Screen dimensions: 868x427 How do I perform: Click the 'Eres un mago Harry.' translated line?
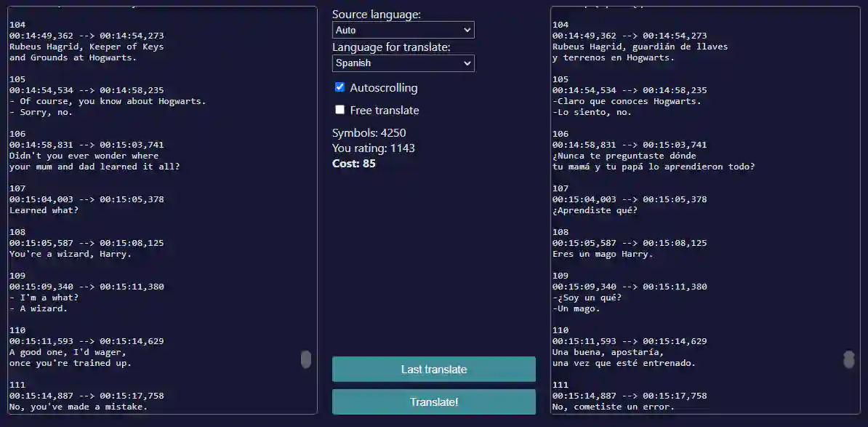(x=603, y=254)
